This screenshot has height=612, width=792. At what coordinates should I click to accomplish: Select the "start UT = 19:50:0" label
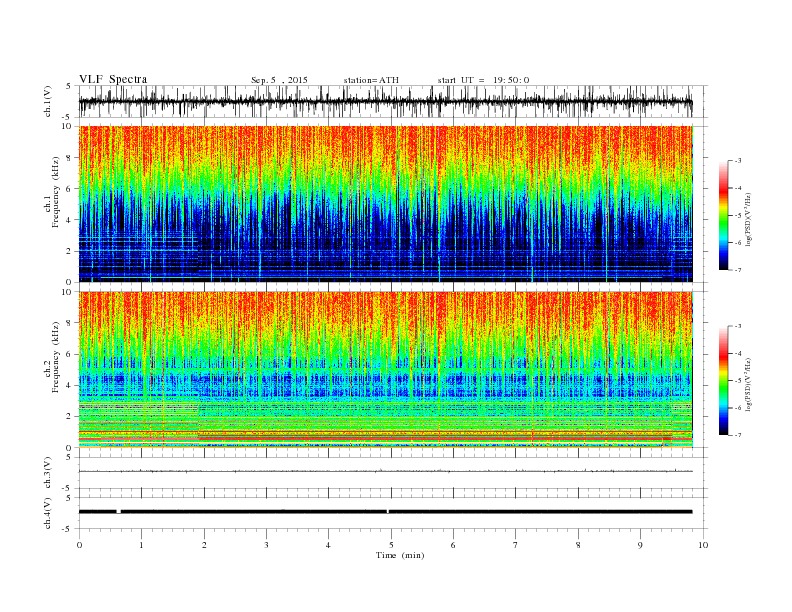tap(483, 80)
